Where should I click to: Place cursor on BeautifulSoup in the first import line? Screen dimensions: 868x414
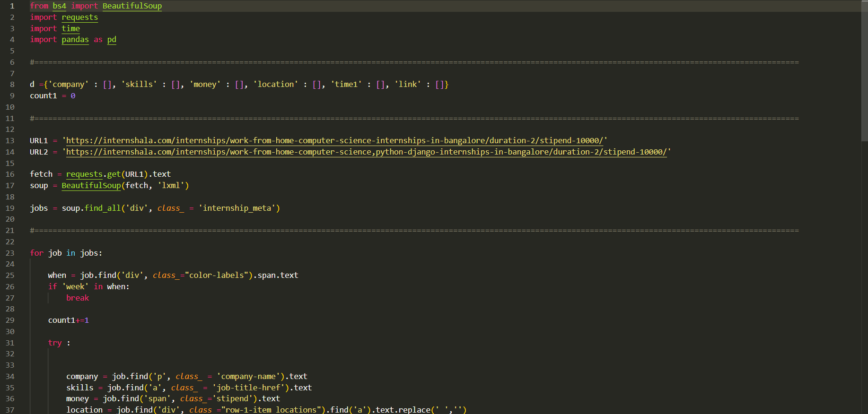pos(132,6)
